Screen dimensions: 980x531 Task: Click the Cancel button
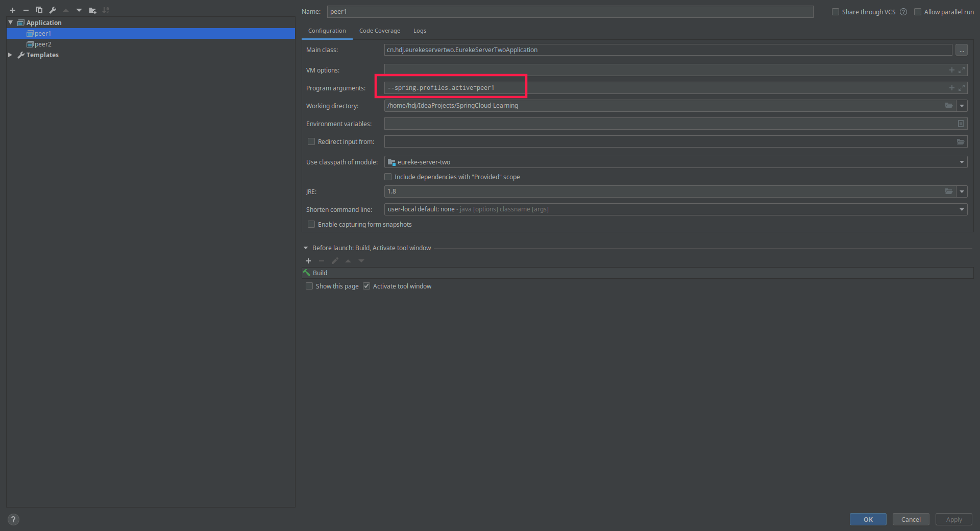(911, 519)
